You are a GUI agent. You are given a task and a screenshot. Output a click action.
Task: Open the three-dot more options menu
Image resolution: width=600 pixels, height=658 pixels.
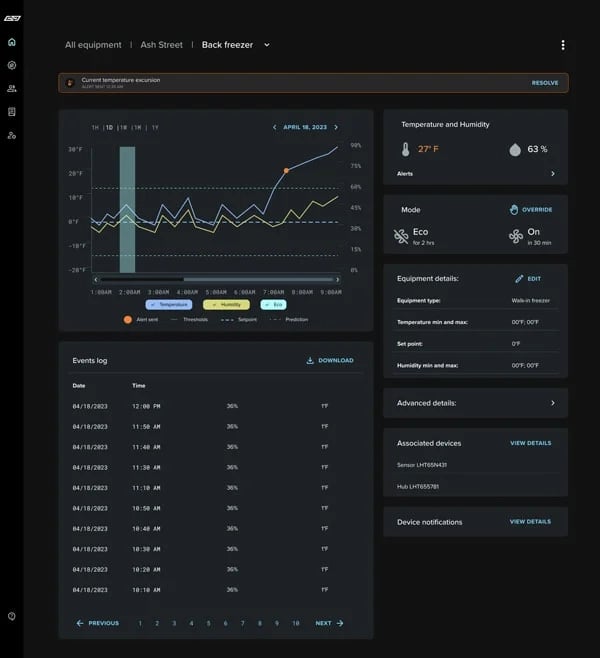[563, 45]
